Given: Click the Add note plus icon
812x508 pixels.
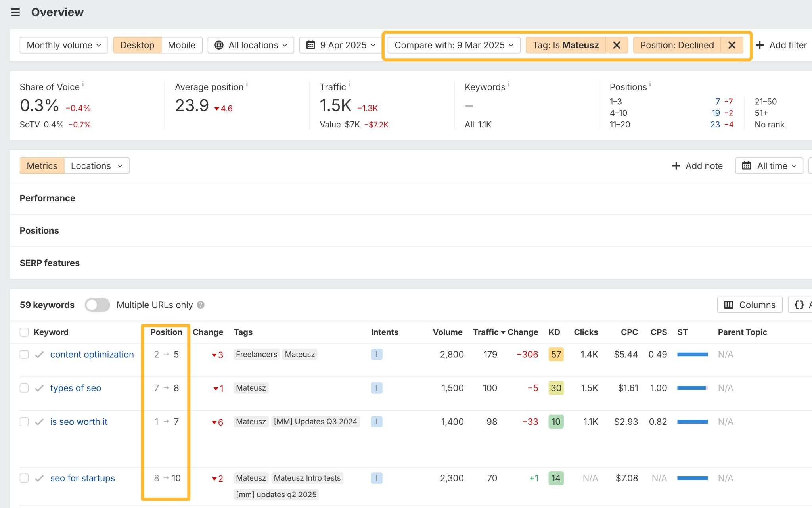Looking at the screenshot, I should pos(676,165).
